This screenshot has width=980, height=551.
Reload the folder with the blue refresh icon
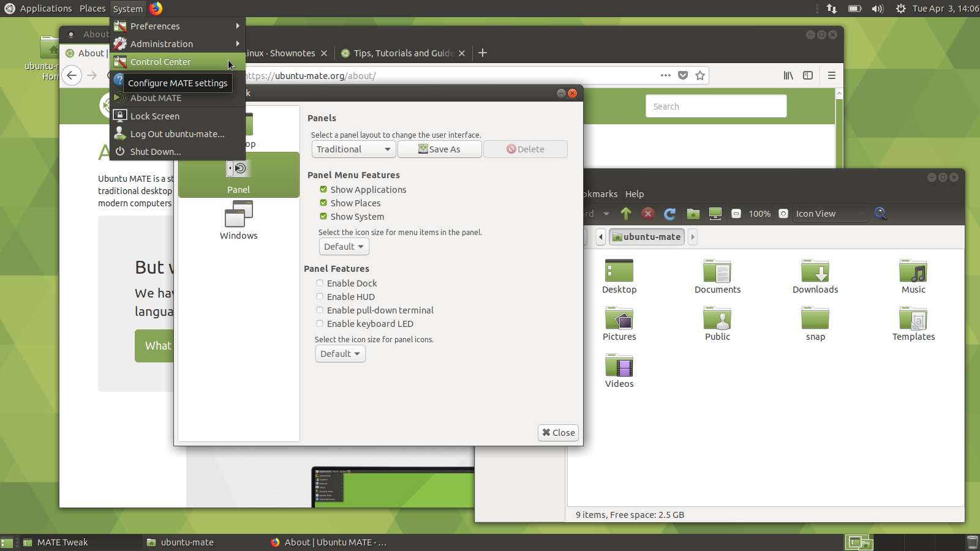669,214
